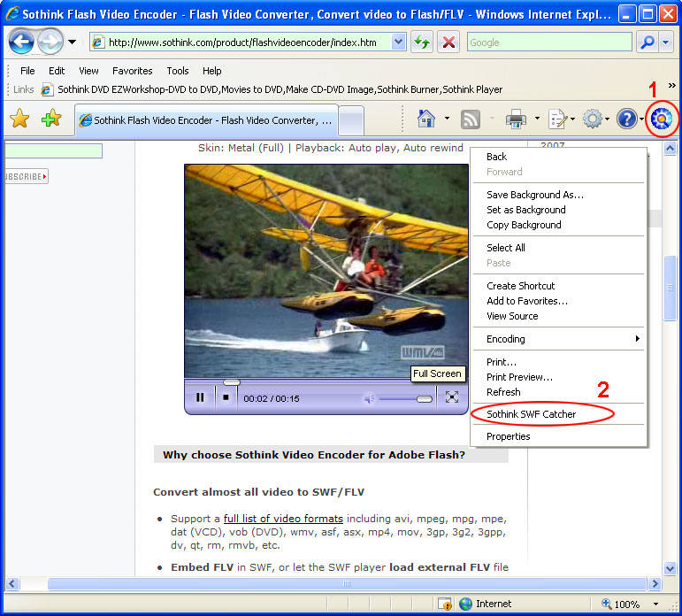Click the red Stop loading icon

[448, 42]
